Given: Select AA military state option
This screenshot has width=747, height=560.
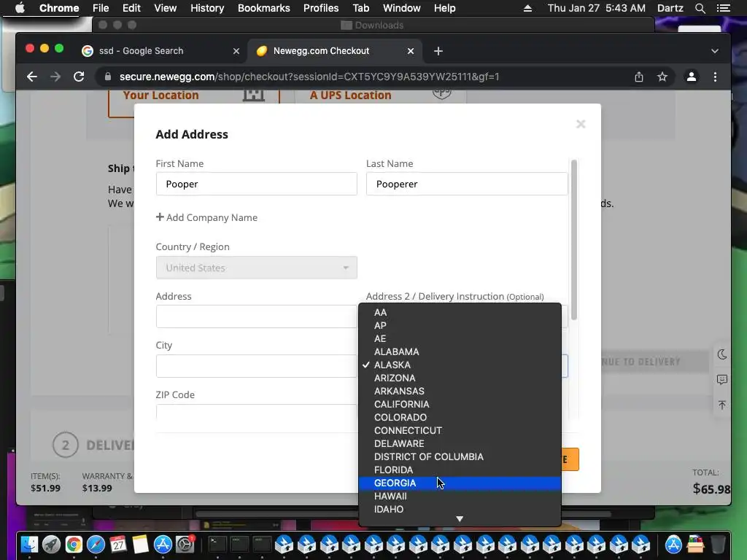Looking at the screenshot, I should 460,312.
